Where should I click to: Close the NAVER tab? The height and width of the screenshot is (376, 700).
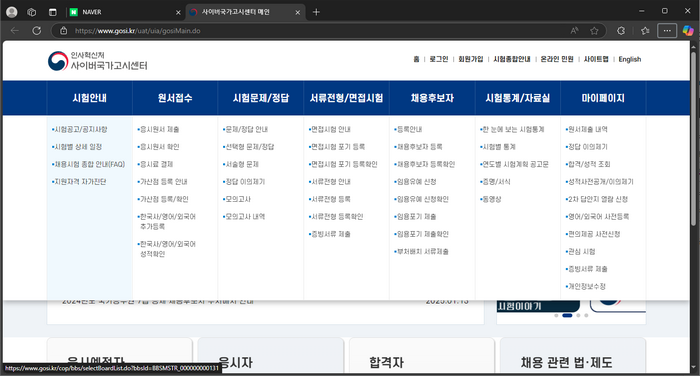click(178, 13)
